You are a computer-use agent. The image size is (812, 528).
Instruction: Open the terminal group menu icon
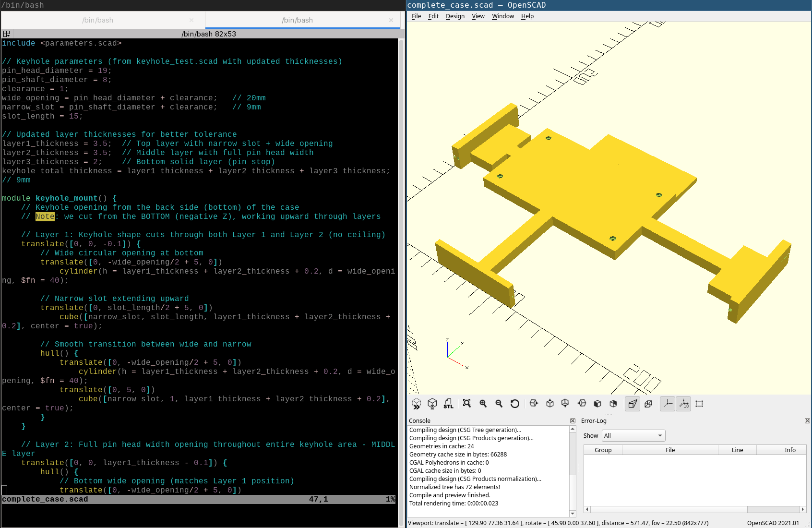(7, 34)
